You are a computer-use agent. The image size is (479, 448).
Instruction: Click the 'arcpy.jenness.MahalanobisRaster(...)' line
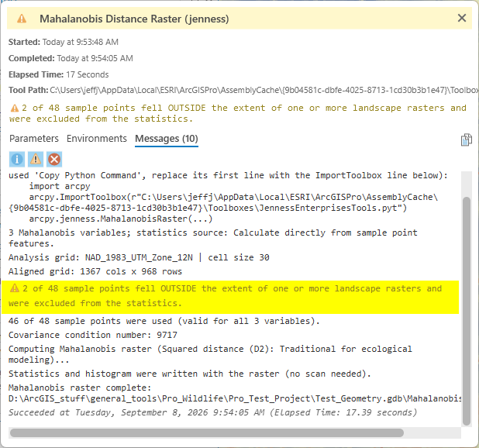tap(121, 219)
